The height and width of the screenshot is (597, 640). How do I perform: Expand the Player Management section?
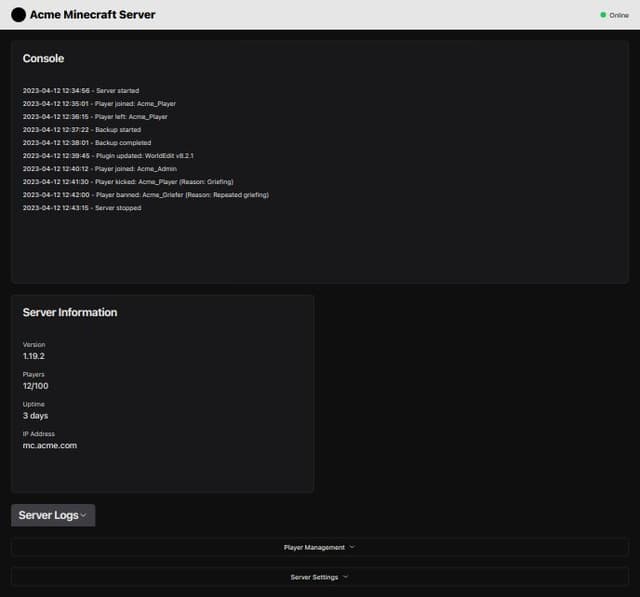pos(319,547)
